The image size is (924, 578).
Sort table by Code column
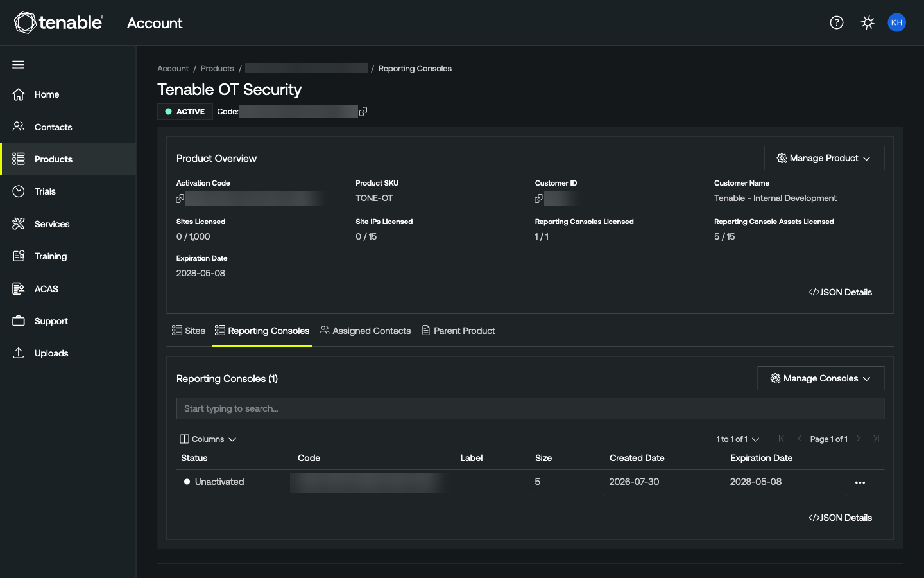click(x=309, y=458)
